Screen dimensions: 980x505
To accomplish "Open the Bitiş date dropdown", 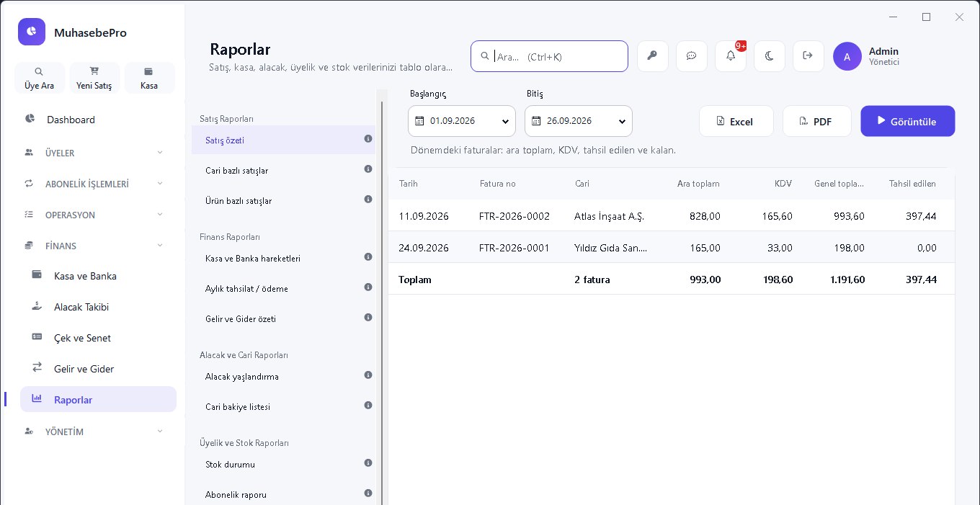I will (x=579, y=121).
